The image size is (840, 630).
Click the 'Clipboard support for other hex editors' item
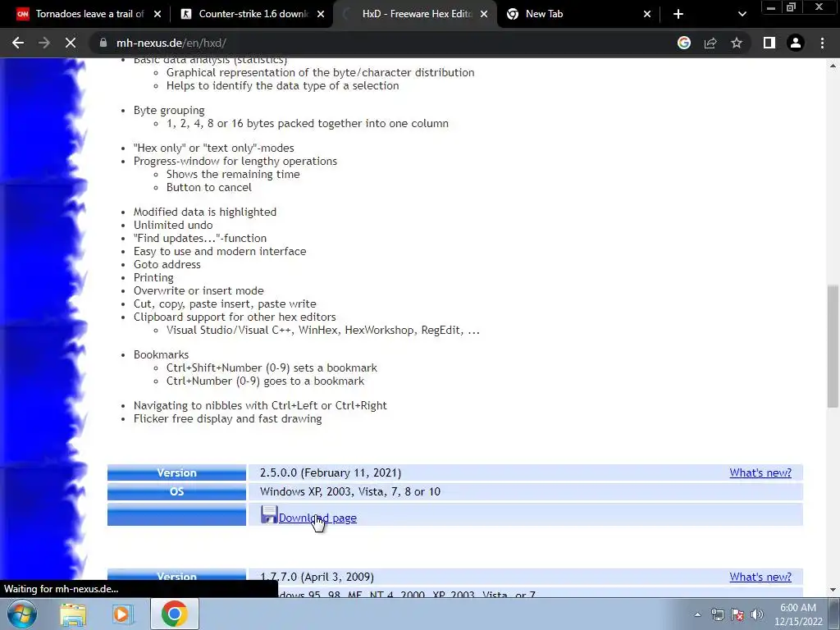click(235, 317)
